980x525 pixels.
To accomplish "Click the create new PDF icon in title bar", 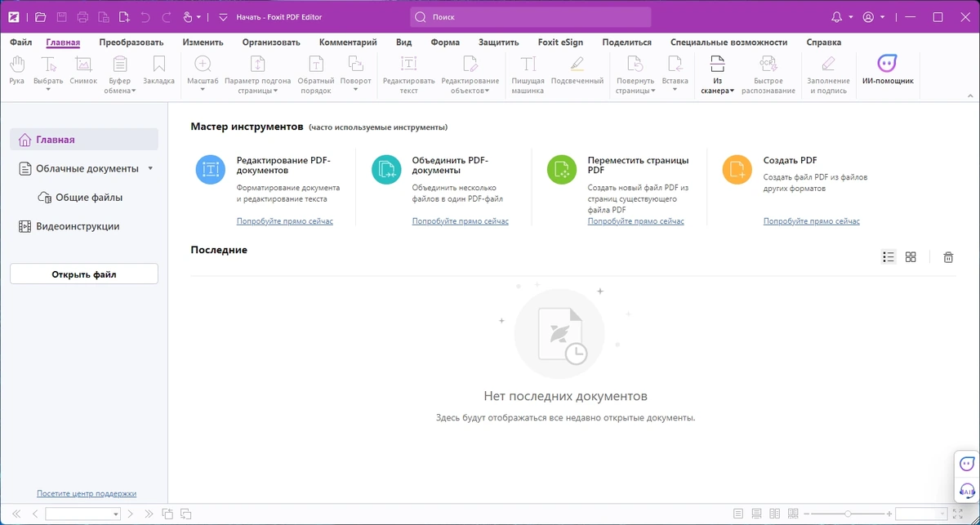I will 124,17.
